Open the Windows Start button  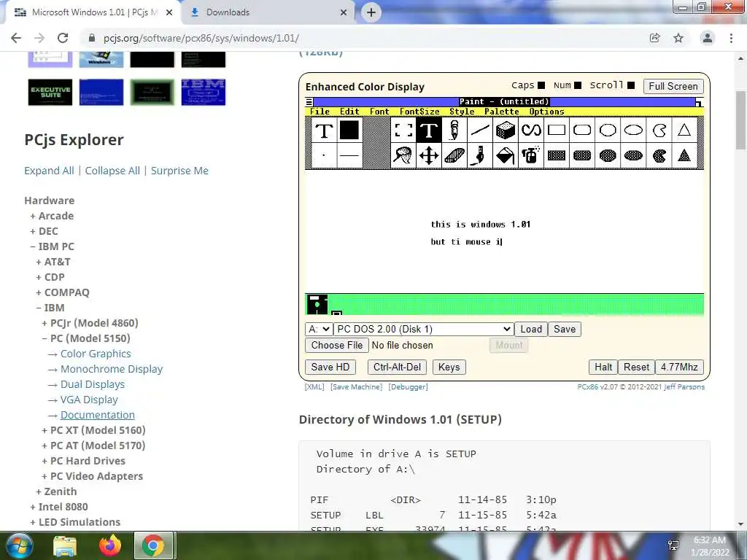20,545
